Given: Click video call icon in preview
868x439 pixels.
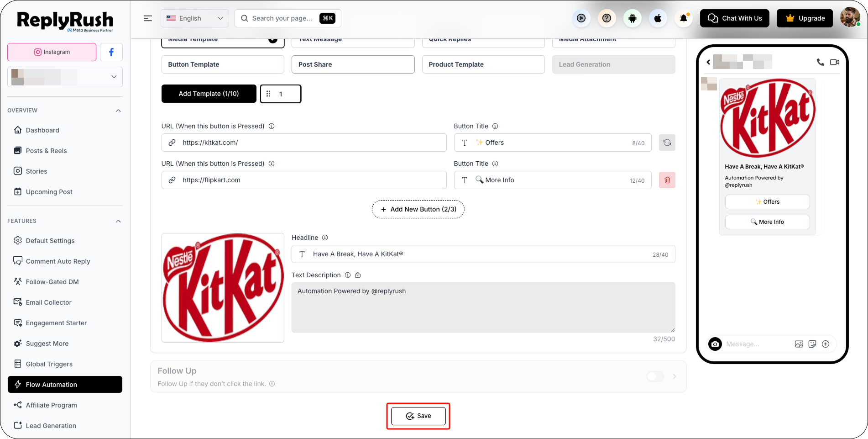Looking at the screenshot, I should coord(835,62).
